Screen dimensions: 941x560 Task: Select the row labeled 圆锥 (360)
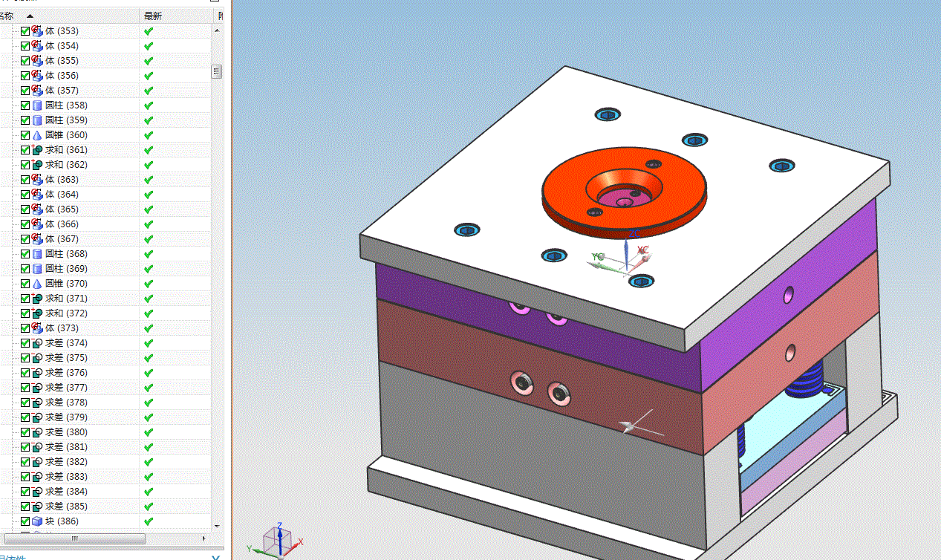click(x=106, y=134)
